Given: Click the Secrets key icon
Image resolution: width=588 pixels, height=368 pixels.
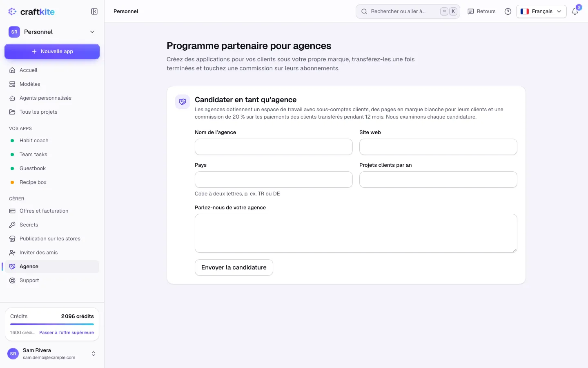Looking at the screenshot, I should click(x=12, y=225).
